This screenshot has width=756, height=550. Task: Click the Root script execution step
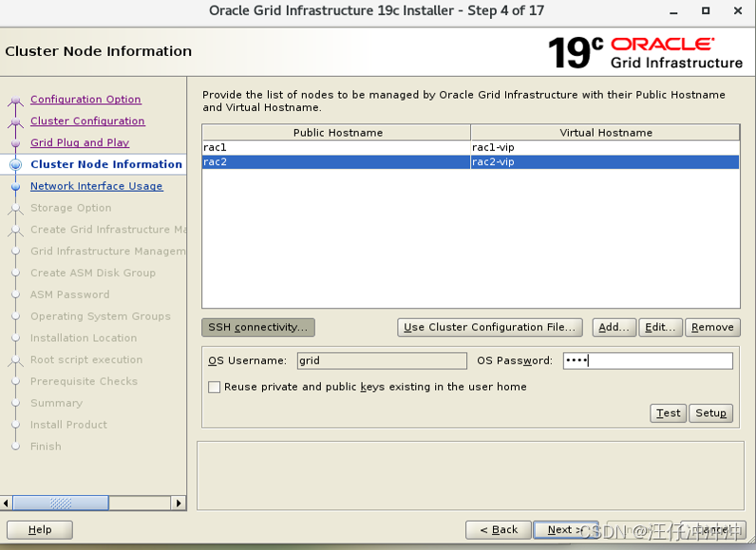tap(86, 360)
